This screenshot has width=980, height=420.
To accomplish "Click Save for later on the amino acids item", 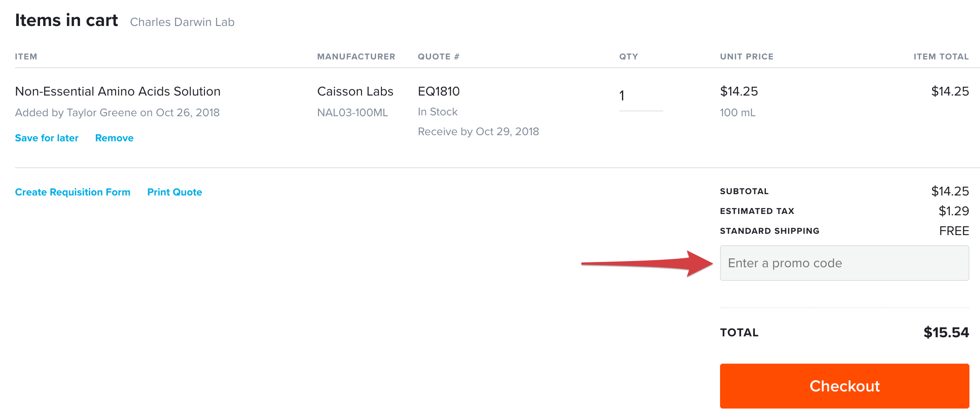I will (x=46, y=138).
